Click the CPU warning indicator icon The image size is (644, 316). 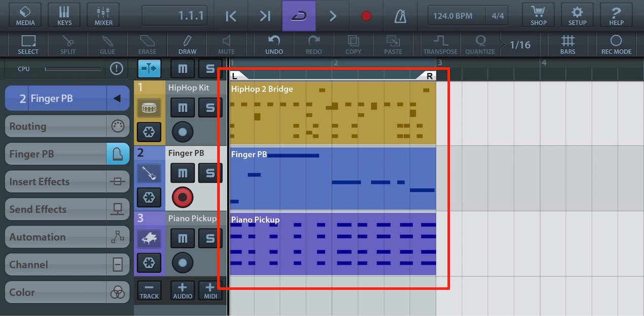point(117,68)
